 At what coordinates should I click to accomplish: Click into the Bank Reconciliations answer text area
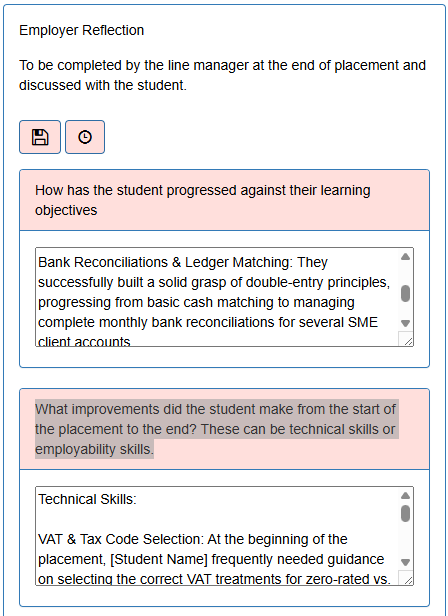(218, 297)
